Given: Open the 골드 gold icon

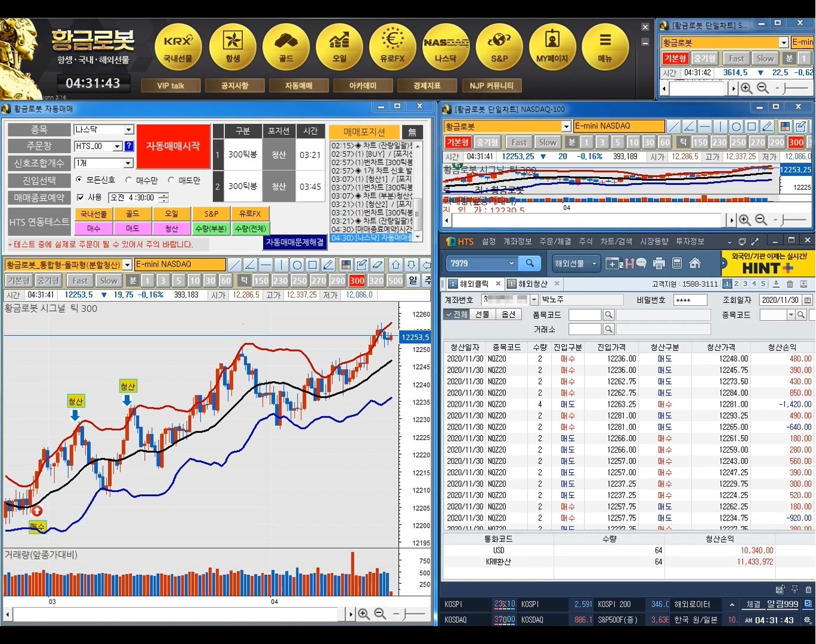Looking at the screenshot, I should (286, 48).
